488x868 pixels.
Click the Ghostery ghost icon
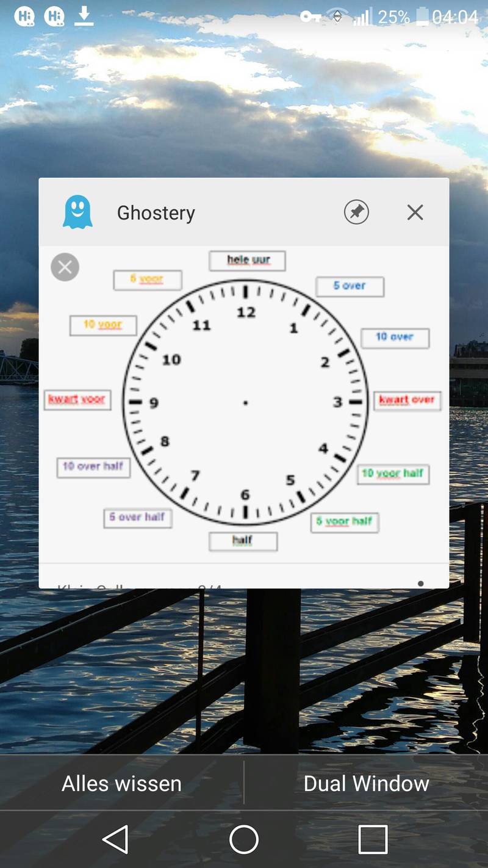click(78, 212)
